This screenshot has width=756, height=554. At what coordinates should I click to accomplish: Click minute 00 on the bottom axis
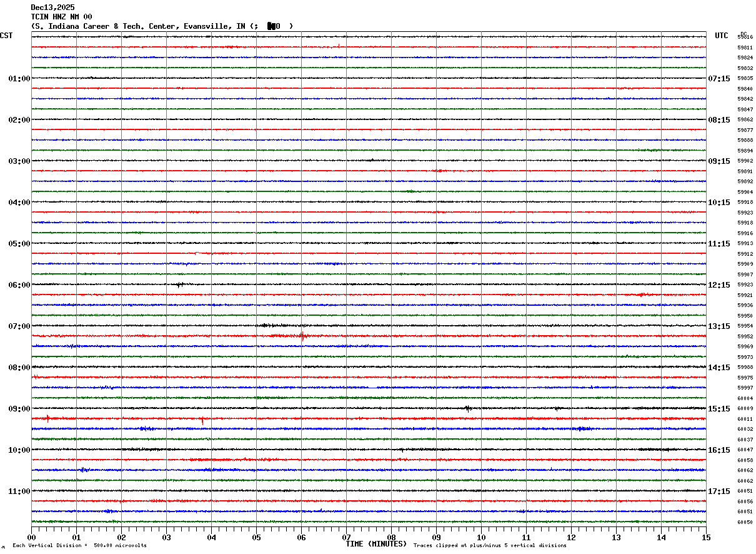(31, 537)
